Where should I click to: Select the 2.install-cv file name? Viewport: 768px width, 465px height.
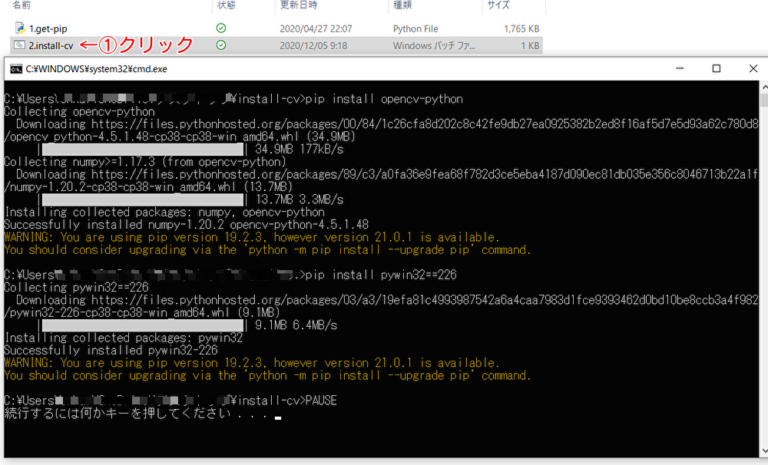[x=51, y=45]
